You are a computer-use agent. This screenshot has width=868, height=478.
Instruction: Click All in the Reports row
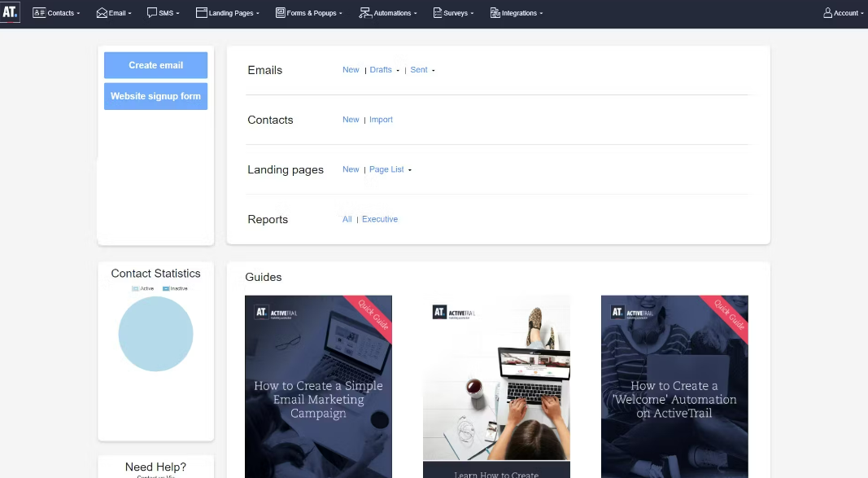(x=347, y=219)
